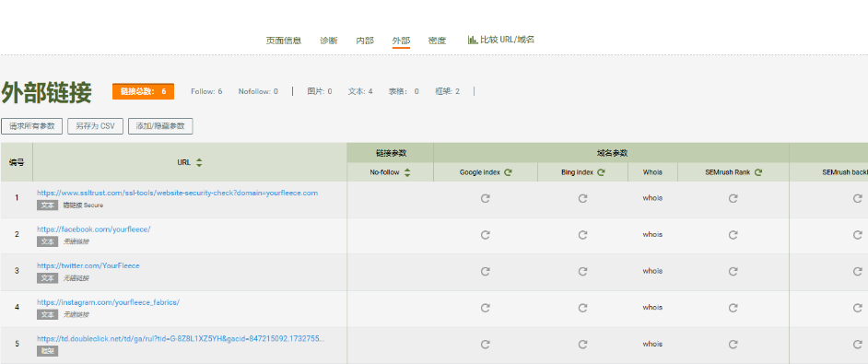
Task: Click the 框架 tag under doubleclick link
Action: pos(48,351)
